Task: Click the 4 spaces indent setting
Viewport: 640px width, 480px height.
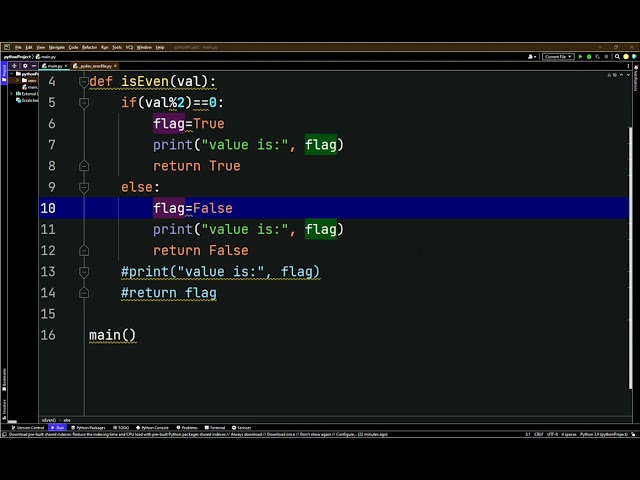Action: point(569,434)
